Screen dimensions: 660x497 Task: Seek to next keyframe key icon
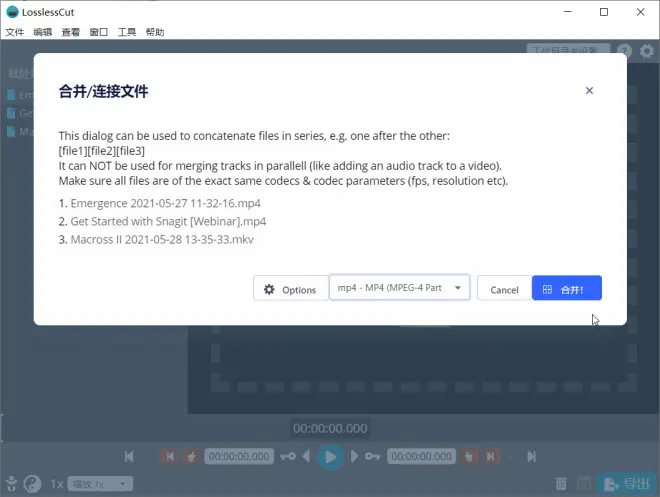(x=373, y=457)
